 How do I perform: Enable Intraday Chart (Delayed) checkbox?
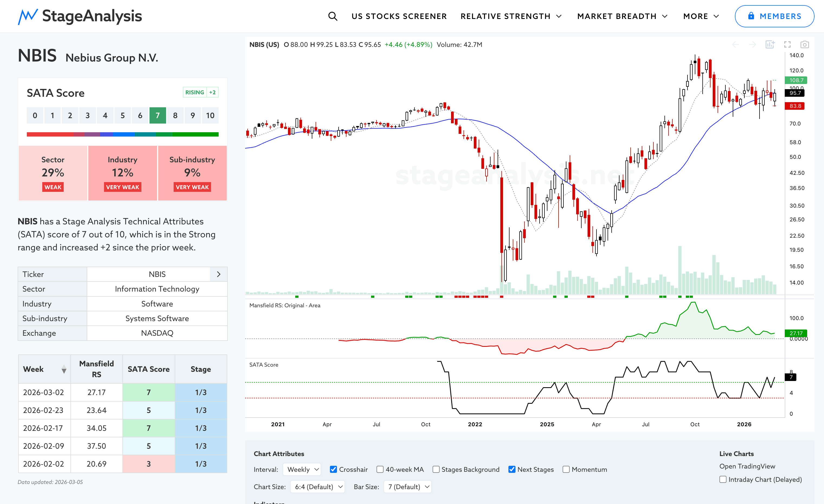click(723, 479)
